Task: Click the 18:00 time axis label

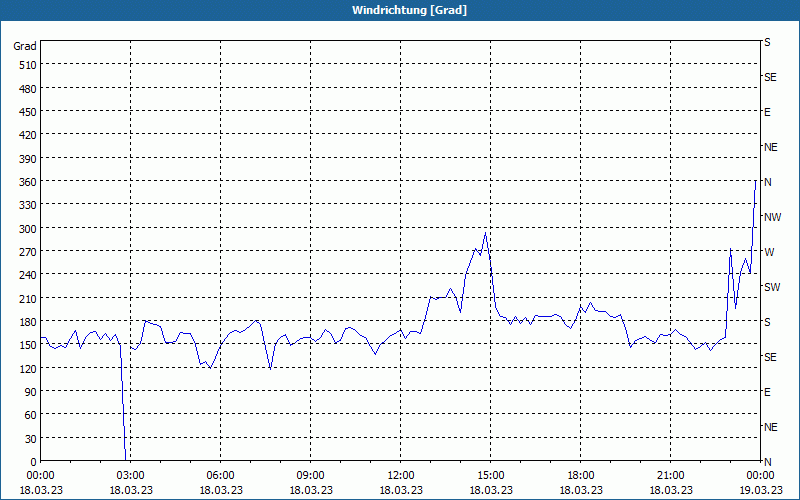Action: pyautogui.click(x=581, y=476)
